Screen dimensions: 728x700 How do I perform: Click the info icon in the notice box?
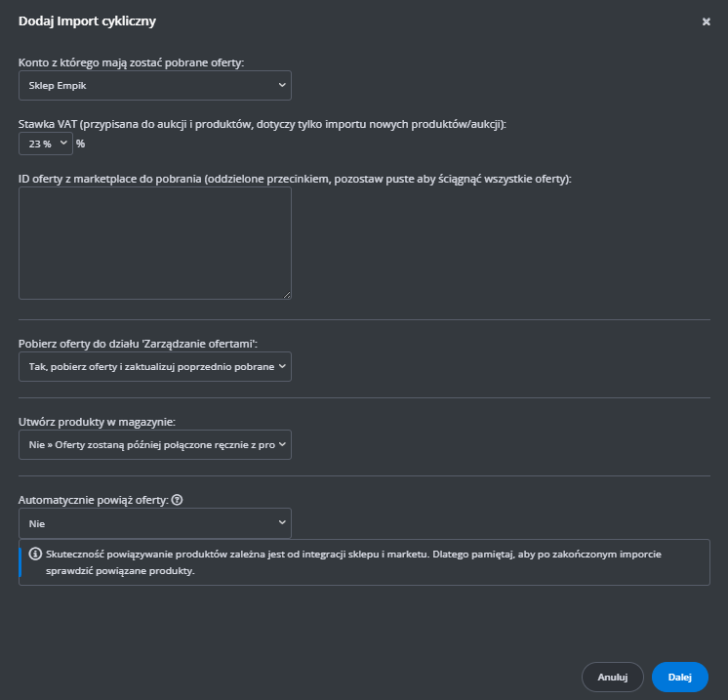(34, 554)
